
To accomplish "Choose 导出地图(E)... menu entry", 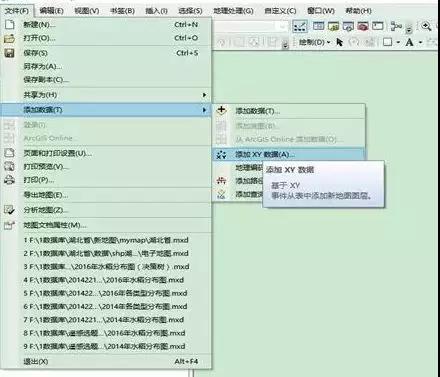I will point(107,195).
